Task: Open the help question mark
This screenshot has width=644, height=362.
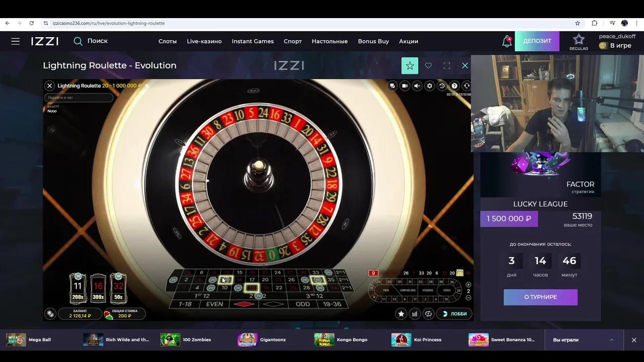Action: (454, 86)
